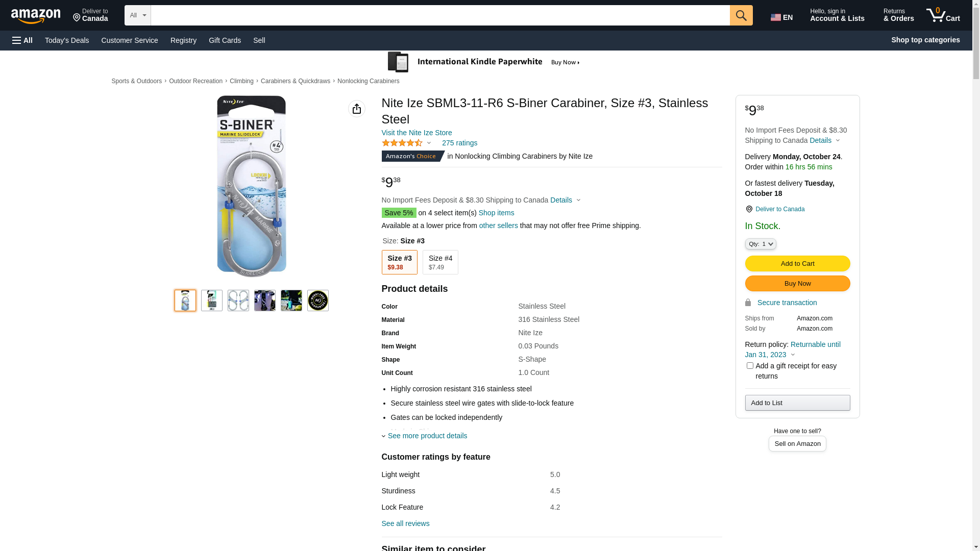This screenshot has width=980, height=551.
Task: Go to Amazon home via logo
Action: click(x=36, y=16)
